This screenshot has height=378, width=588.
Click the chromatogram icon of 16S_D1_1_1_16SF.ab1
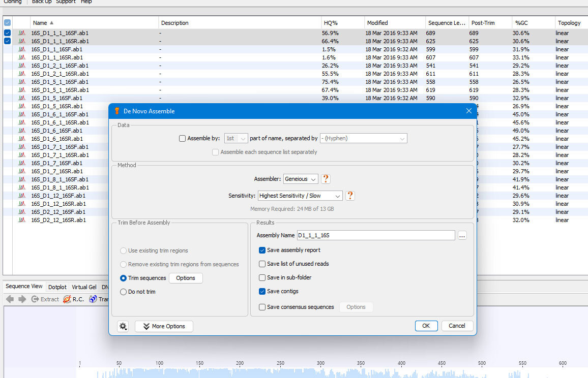[x=22, y=33]
